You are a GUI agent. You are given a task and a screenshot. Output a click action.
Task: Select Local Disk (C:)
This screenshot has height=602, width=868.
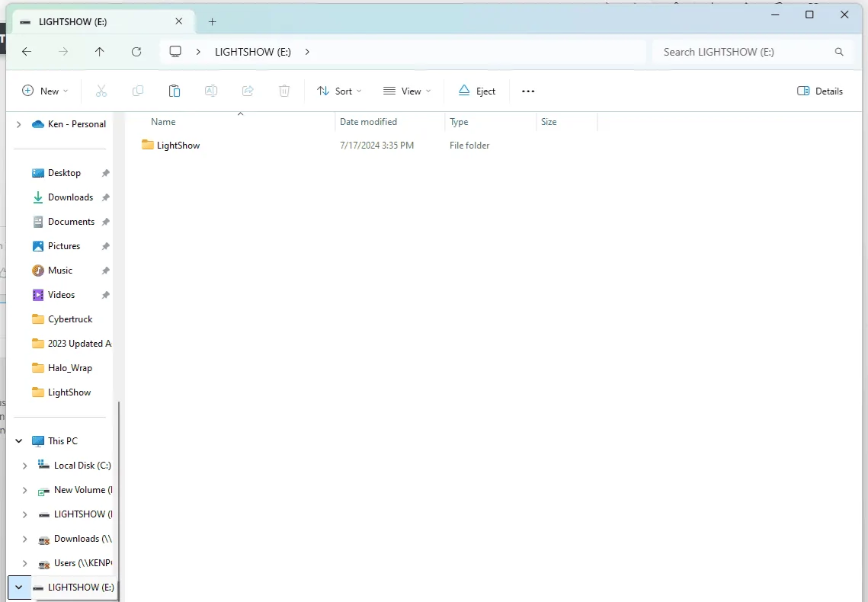pos(82,465)
